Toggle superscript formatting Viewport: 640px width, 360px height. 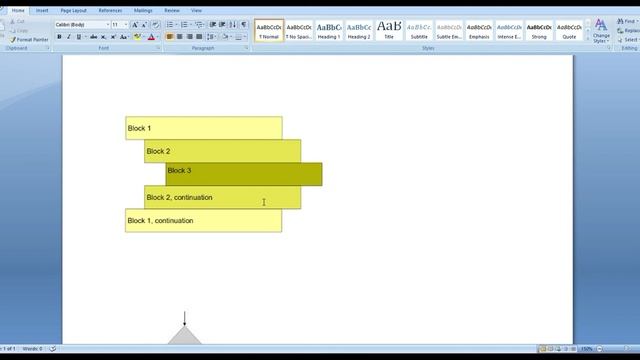tap(113, 37)
